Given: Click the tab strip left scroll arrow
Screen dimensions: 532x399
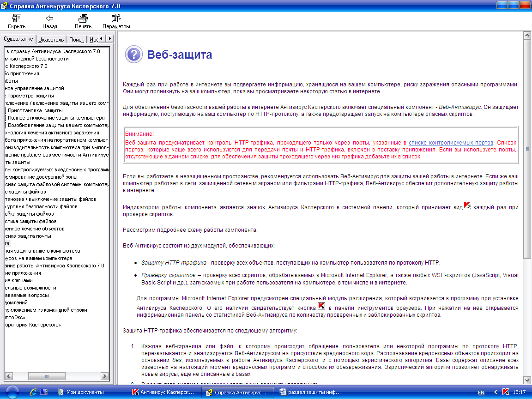Looking at the screenshot, I should [102, 39].
